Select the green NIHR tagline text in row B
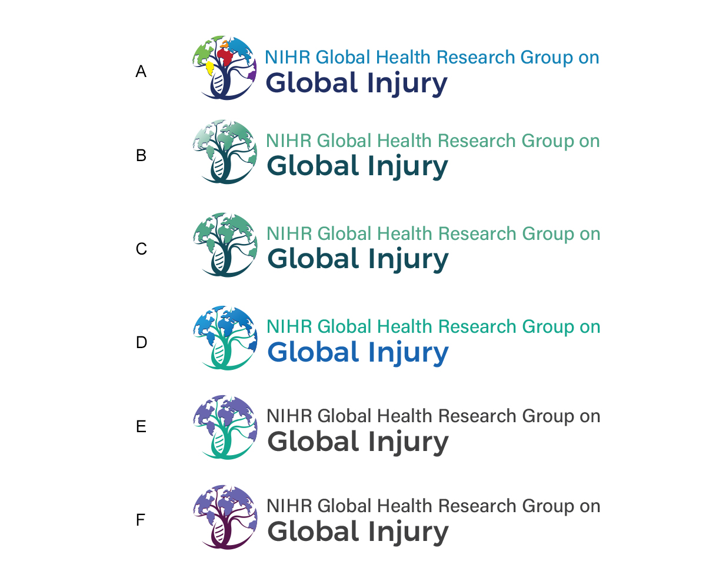The width and height of the screenshot is (706, 588). point(433,141)
